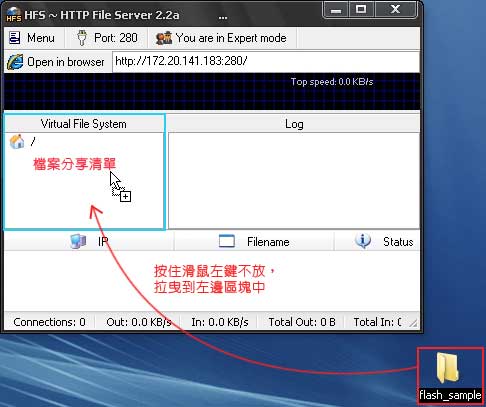The height and width of the screenshot is (407, 486).
Task: Select the root home folder icon
Action: [17, 142]
